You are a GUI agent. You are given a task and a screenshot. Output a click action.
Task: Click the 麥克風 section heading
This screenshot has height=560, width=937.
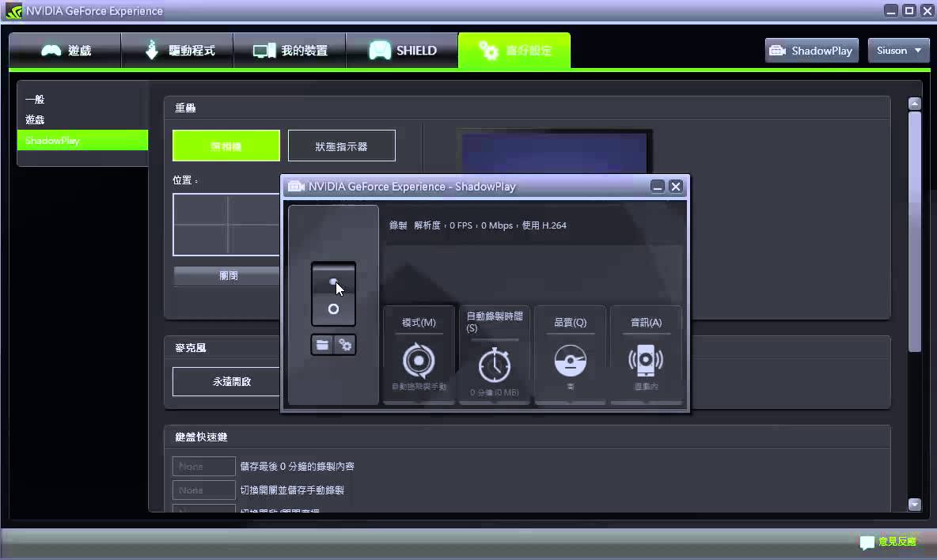click(x=191, y=347)
